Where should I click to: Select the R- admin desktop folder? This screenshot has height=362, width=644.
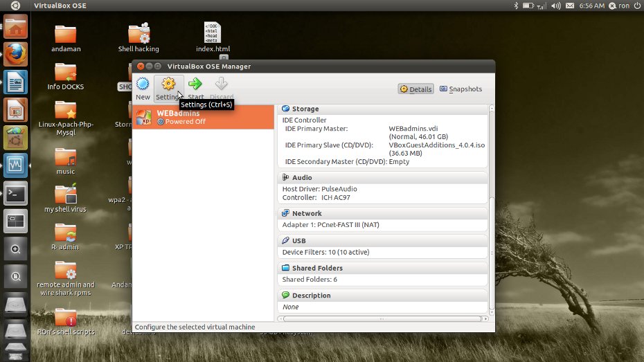point(66,237)
